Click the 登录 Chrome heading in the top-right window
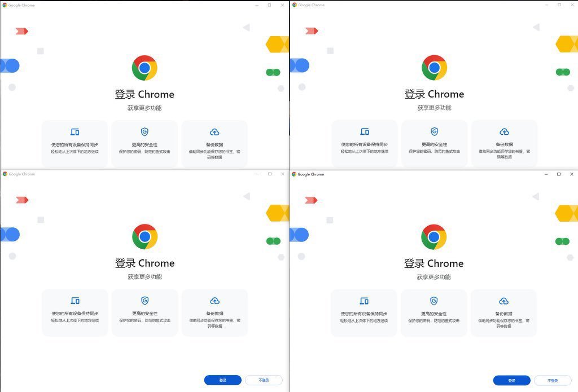 click(x=434, y=94)
